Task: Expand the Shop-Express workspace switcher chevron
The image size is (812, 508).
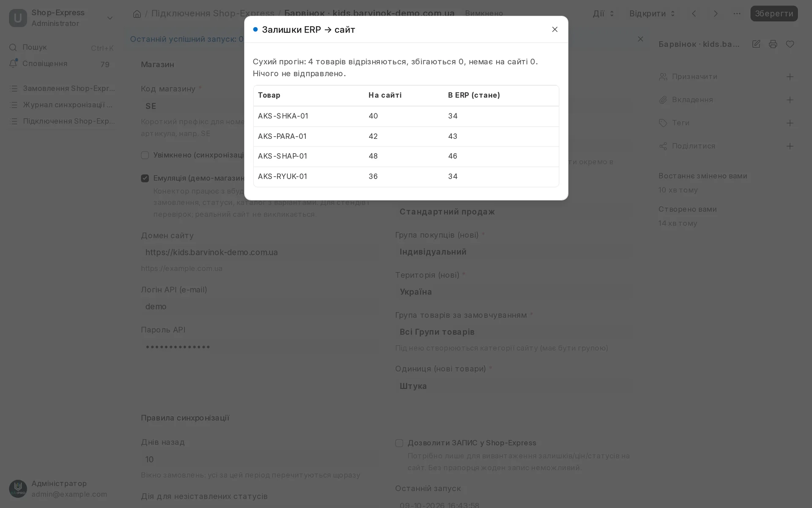Action: coord(110,18)
